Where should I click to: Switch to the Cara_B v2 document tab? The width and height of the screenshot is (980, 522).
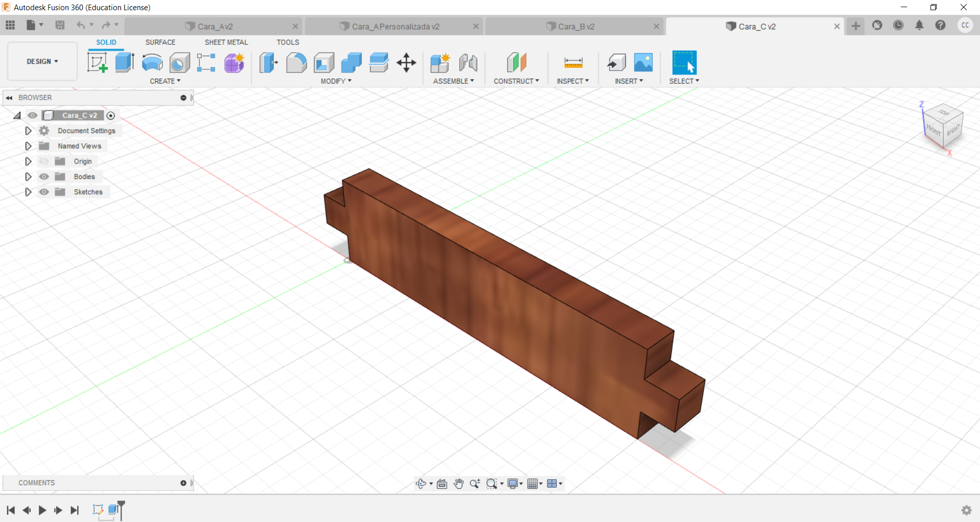pyautogui.click(x=575, y=27)
